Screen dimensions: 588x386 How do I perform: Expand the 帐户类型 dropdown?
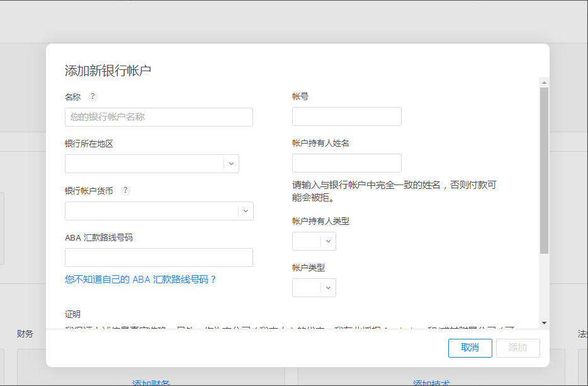[x=314, y=288]
